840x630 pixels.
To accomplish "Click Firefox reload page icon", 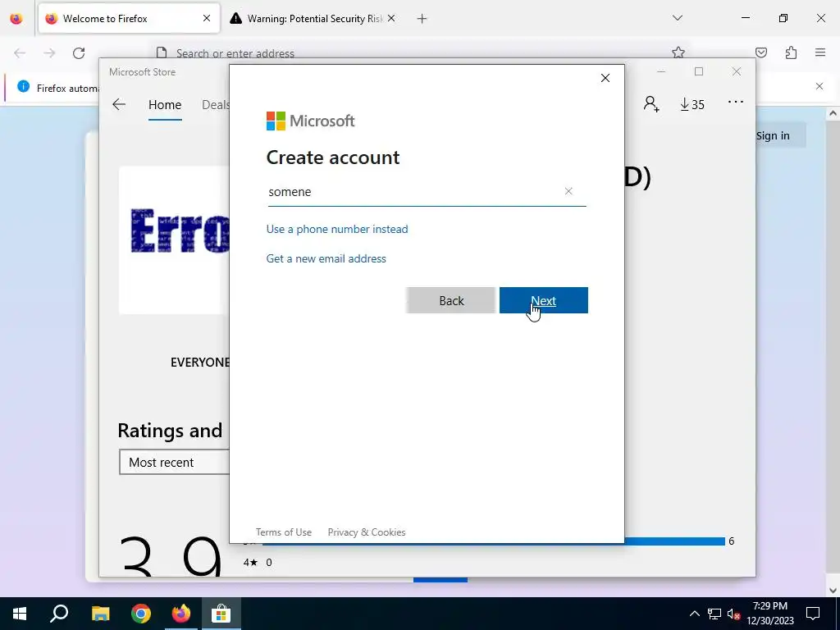I will click(79, 53).
